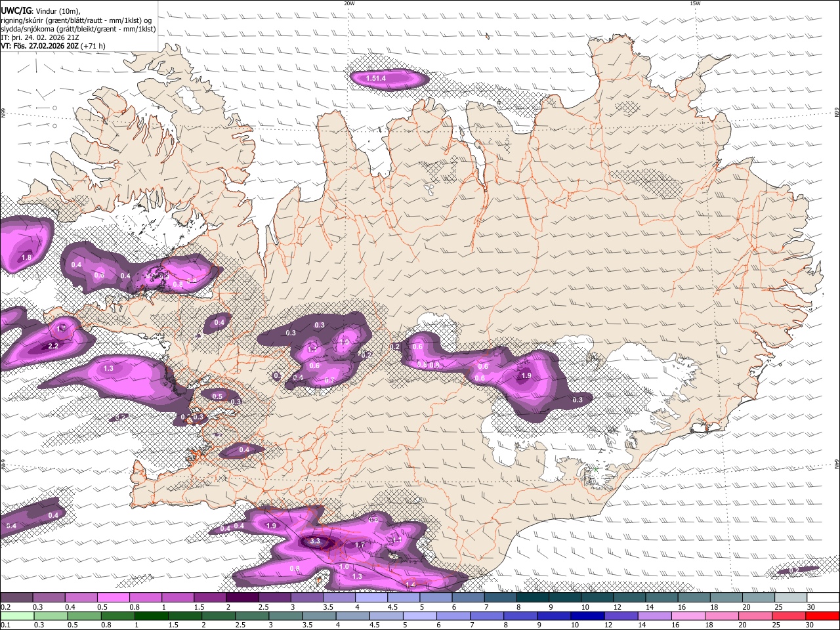Image resolution: width=840 pixels, height=630 pixels.
Task: Click the '(+71 h)' forecast offset text
Action: [x=93, y=46]
